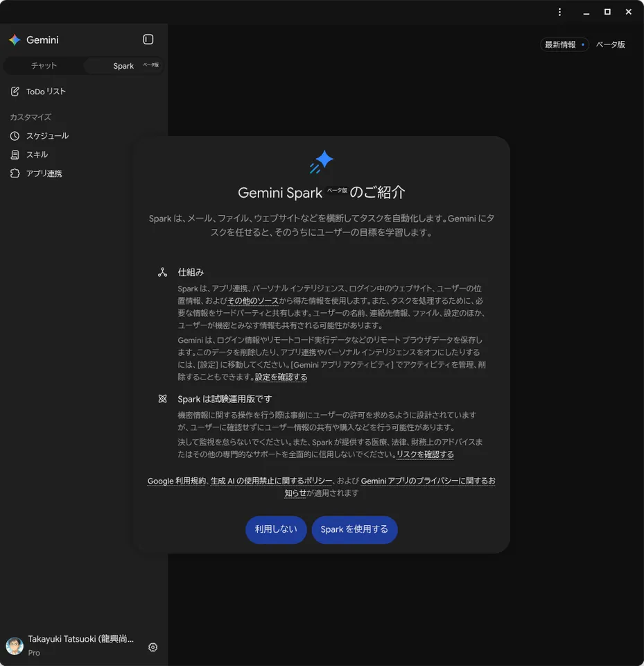This screenshot has height=666, width=644.
Task: Open the Google 利用規約 link
Action: pyautogui.click(x=177, y=481)
